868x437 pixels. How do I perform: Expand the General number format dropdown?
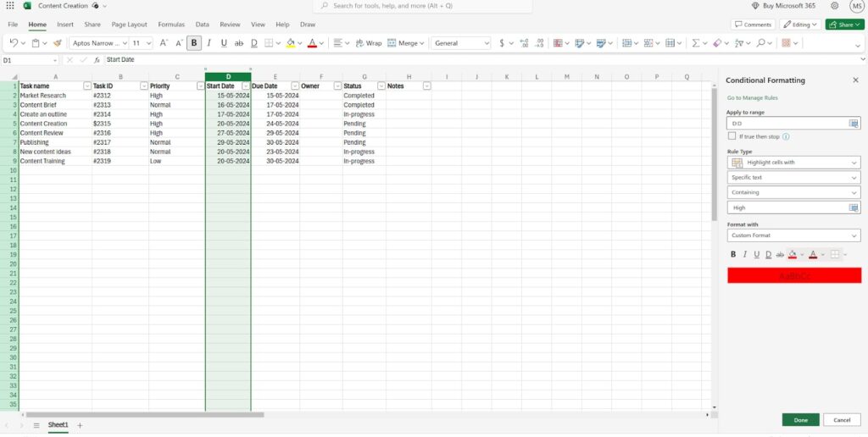tap(460, 43)
